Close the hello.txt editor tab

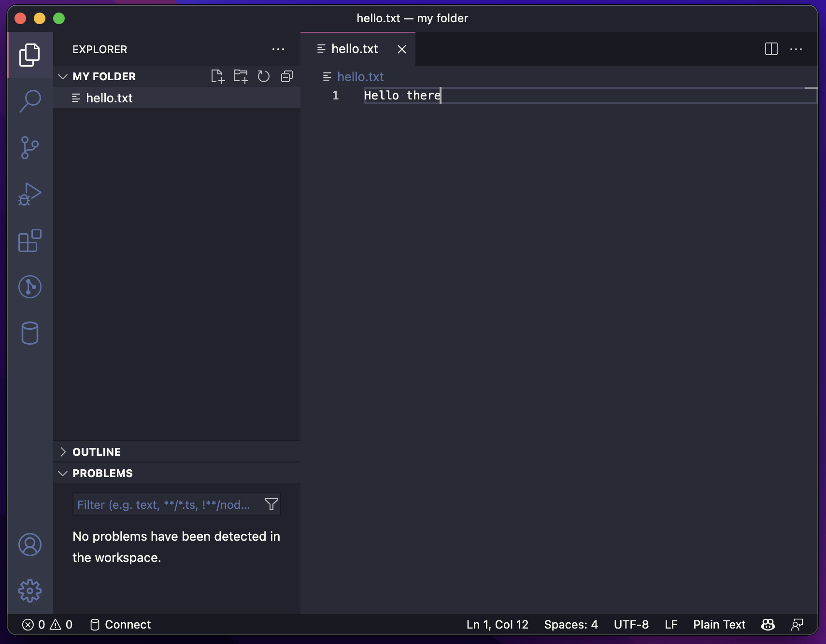point(402,49)
